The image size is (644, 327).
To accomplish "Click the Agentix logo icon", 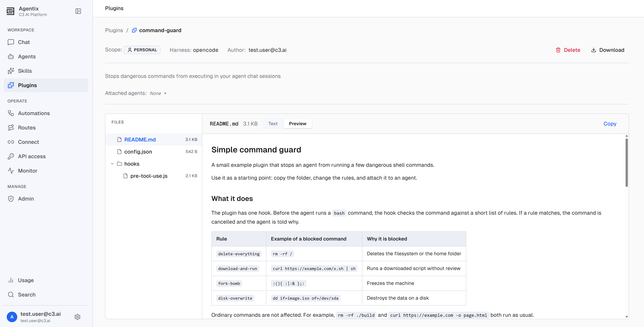I will [x=10, y=11].
